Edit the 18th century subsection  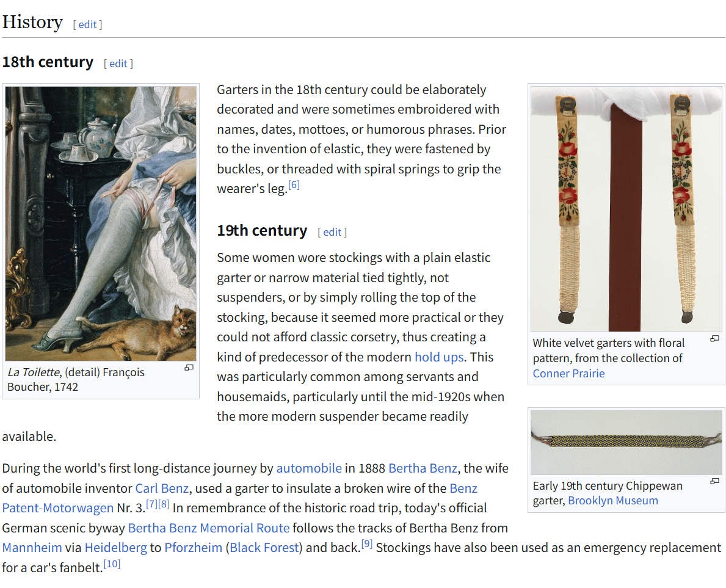tap(118, 64)
